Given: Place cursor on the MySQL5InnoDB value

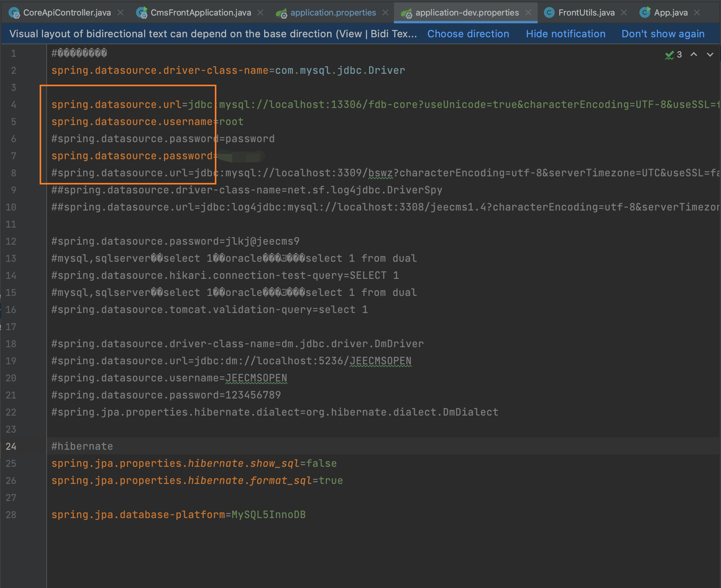Looking at the screenshot, I should 268,515.
